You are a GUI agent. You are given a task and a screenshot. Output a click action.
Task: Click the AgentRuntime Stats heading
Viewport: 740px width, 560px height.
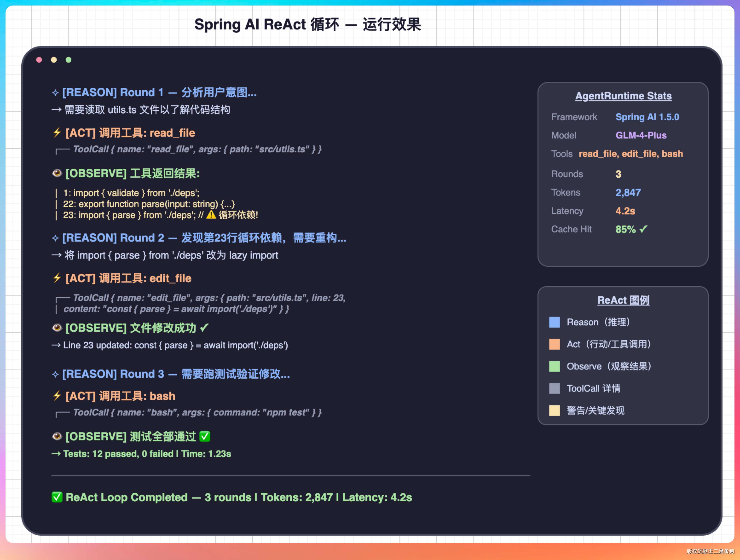tap(623, 96)
